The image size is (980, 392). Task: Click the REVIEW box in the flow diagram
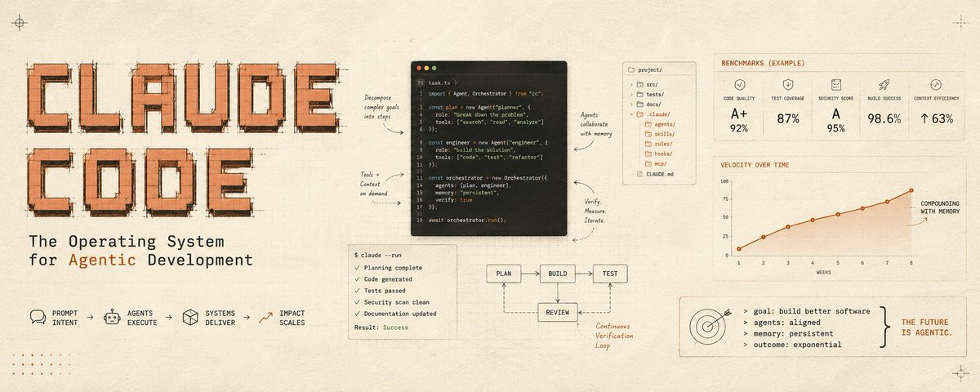[558, 311]
